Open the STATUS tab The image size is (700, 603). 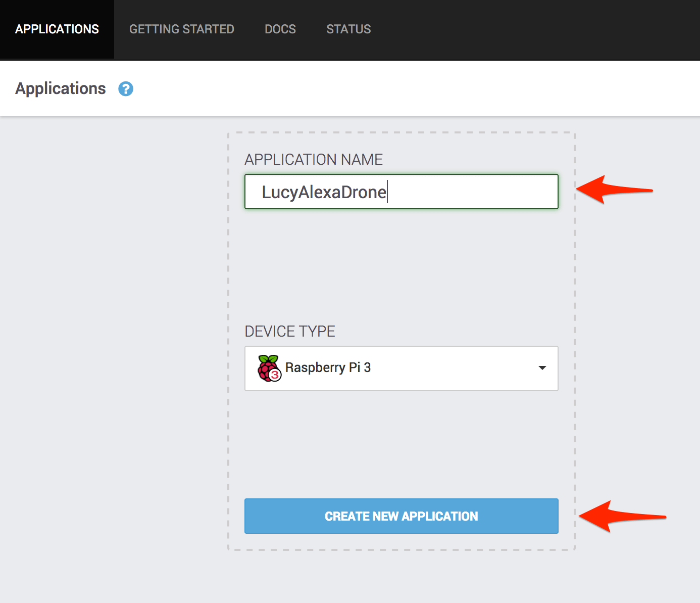pyautogui.click(x=348, y=29)
